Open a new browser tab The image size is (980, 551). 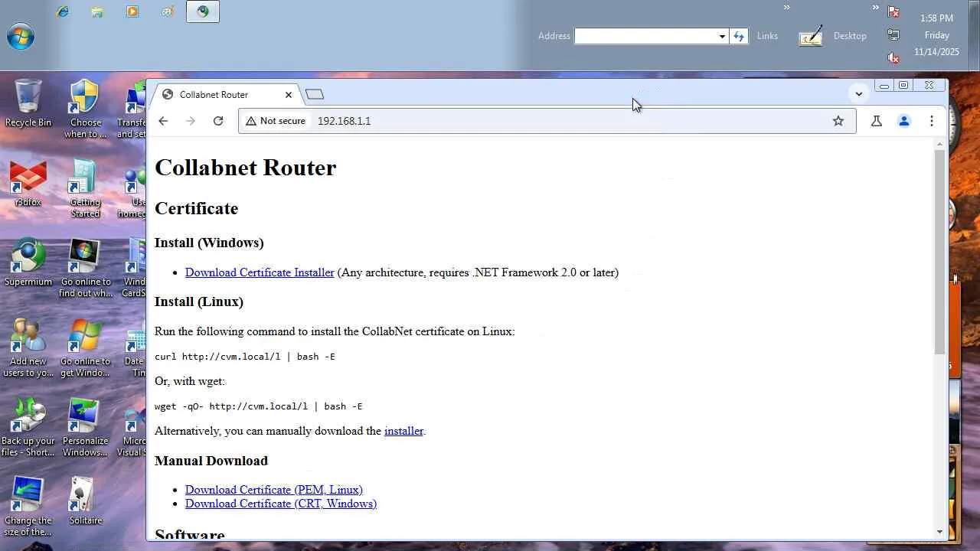(x=315, y=94)
